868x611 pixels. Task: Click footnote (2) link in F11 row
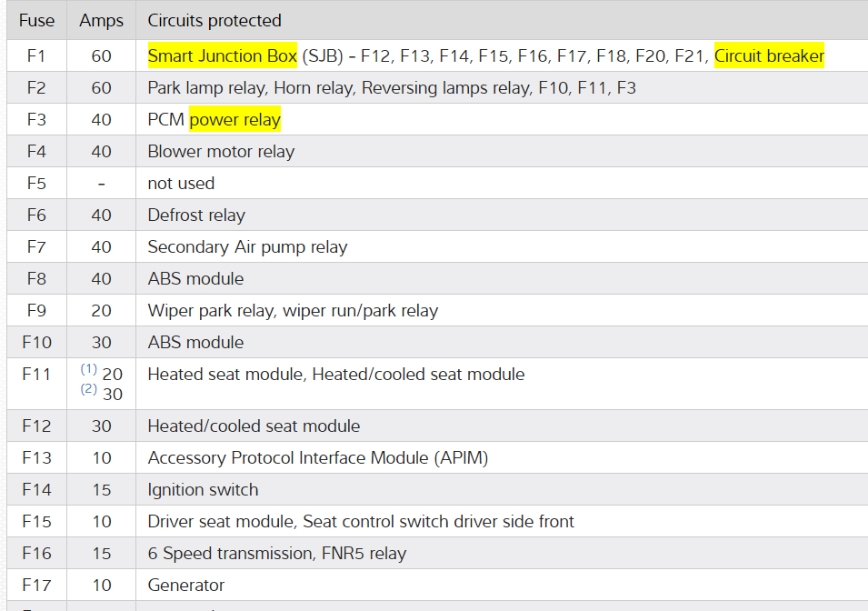[88, 389]
